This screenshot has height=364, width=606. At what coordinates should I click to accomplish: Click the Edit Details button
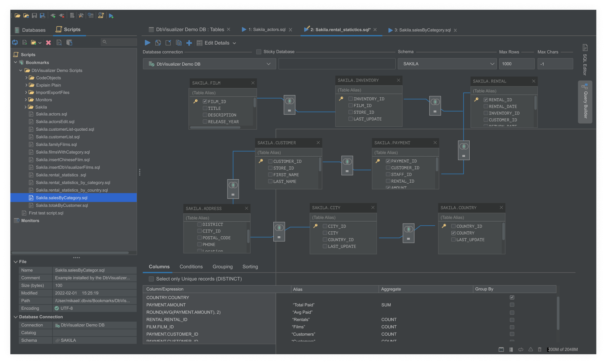click(216, 43)
